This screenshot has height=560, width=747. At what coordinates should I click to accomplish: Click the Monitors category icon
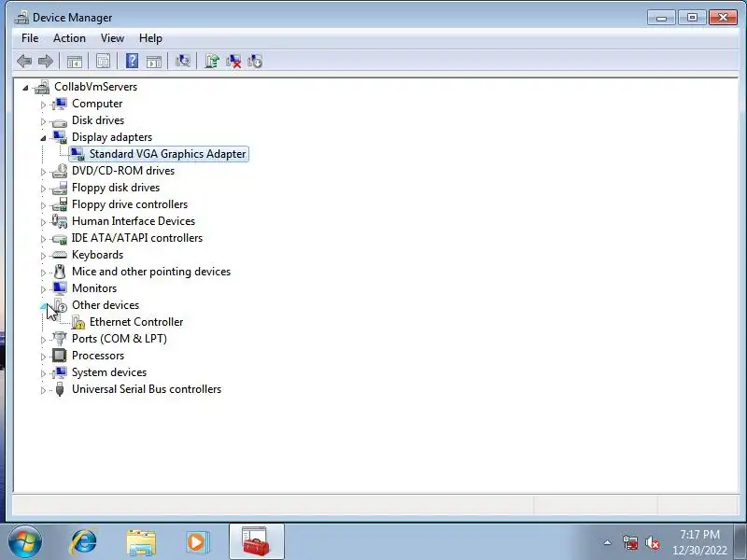pyautogui.click(x=60, y=288)
